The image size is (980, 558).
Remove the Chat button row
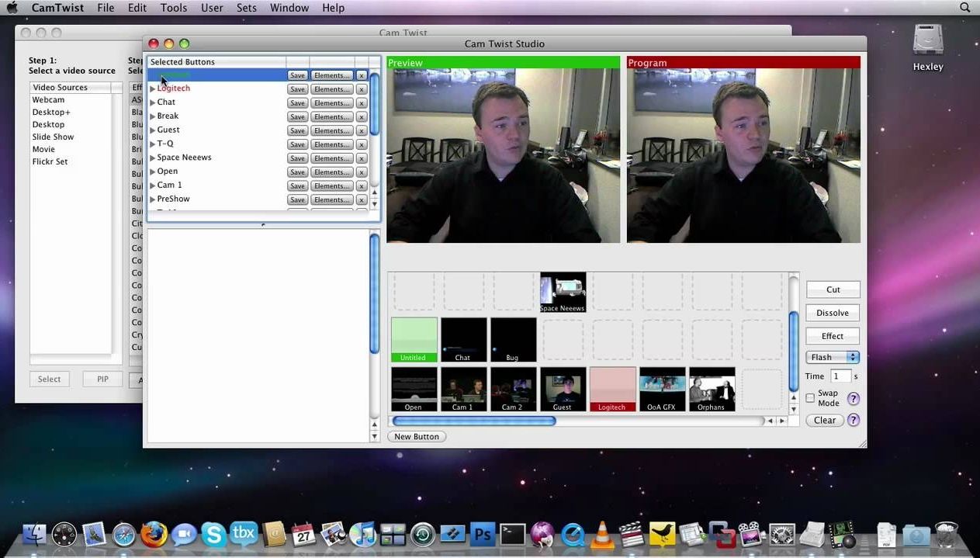361,103
